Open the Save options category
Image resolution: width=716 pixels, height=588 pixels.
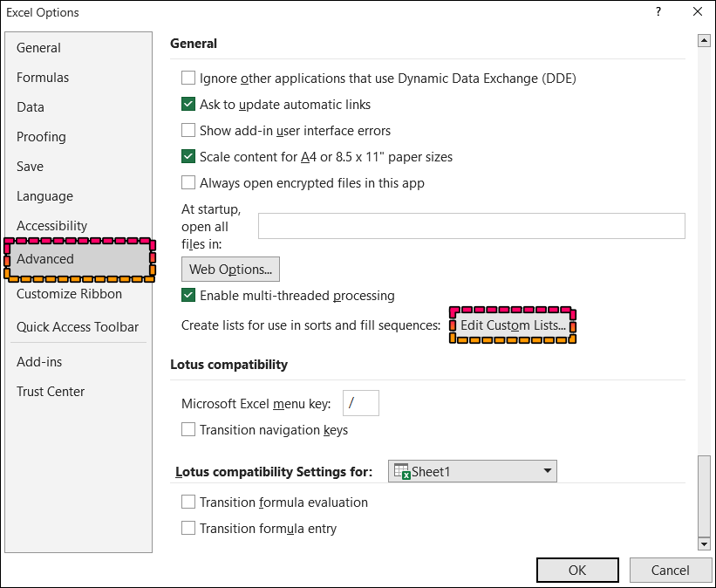coord(30,167)
